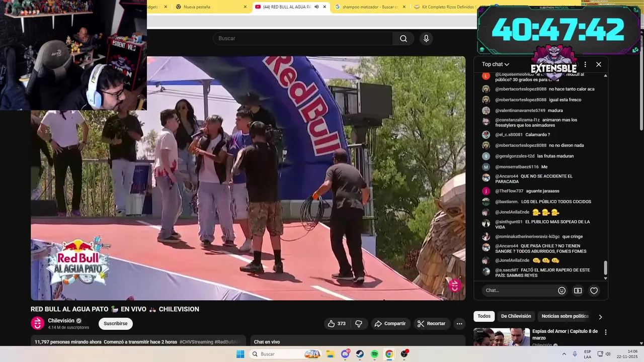The width and height of the screenshot is (644, 362).
Task: Subscribe with the Suscribirse button
Action: [116, 324]
